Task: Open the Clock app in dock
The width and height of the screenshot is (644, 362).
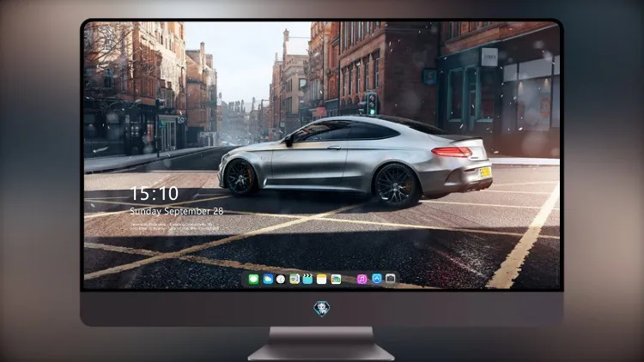Action: point(281,279)
